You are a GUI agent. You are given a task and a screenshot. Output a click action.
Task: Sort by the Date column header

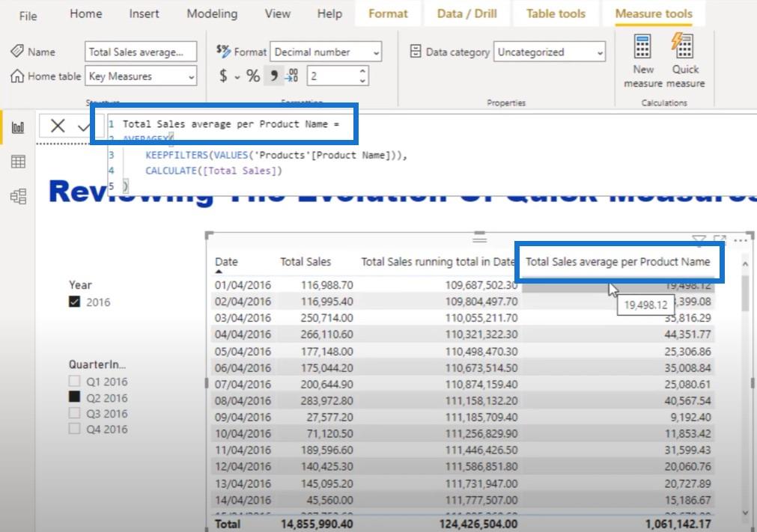point(226,261)
